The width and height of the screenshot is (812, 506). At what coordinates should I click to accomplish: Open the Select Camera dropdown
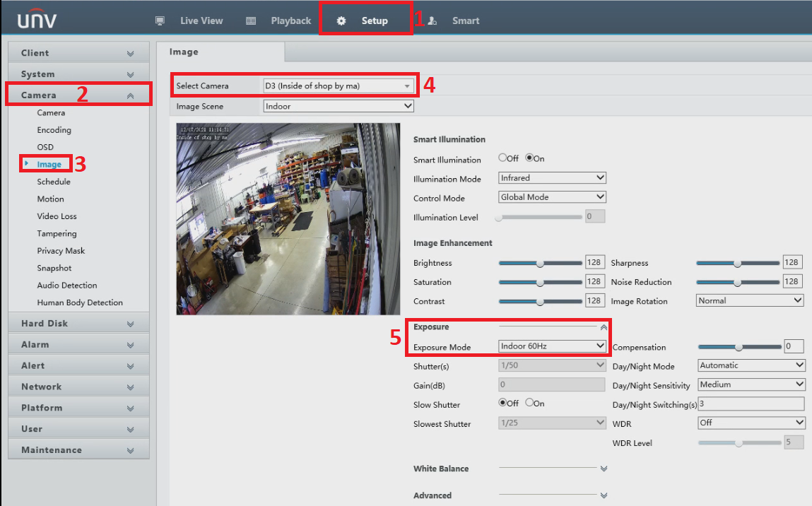pyautogui.click(x=338, y=86)
